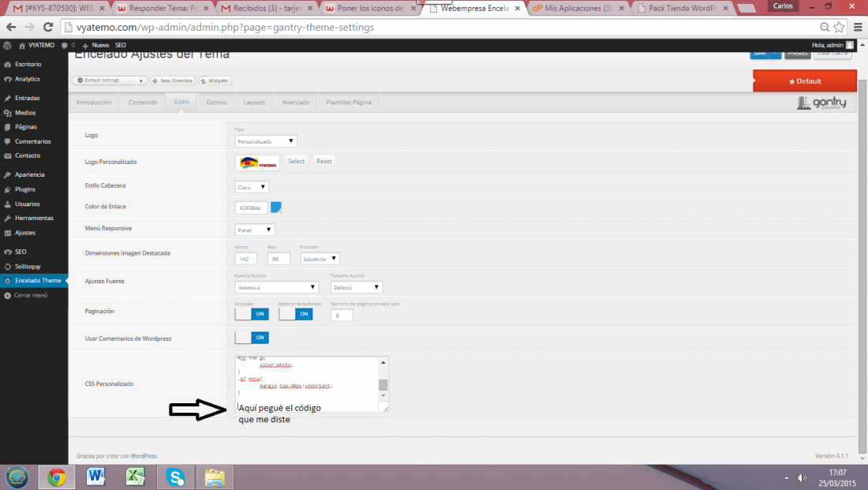The width and height of the screenshot is (868, 490).
Task: Click the link color hex field
Action: (251, 208)
